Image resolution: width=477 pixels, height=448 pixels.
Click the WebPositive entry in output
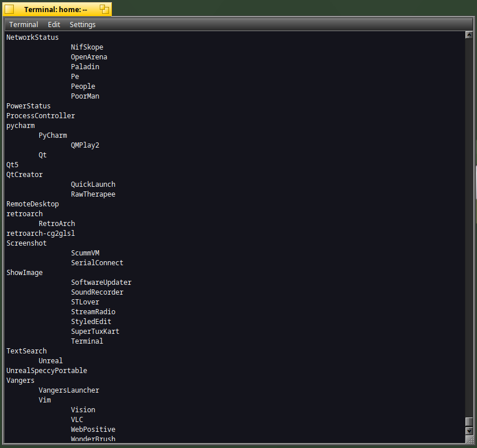(x=93, y=430)
